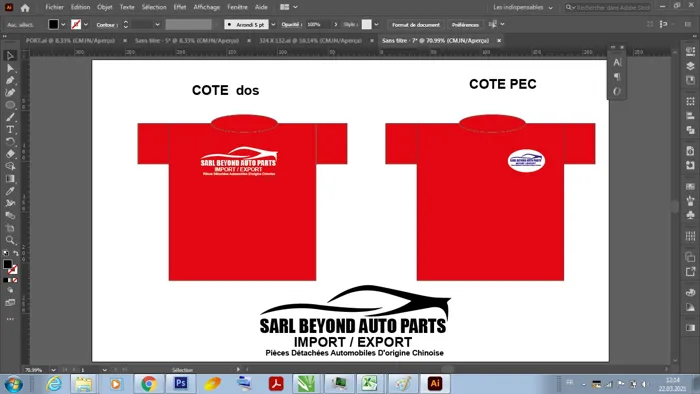
Task: Swap fill and stroke colors
Action: [x=16, y=253]
